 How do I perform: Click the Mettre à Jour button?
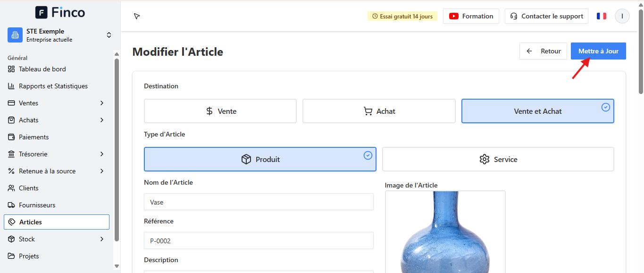pyautogui.click(x=598, y=51)
